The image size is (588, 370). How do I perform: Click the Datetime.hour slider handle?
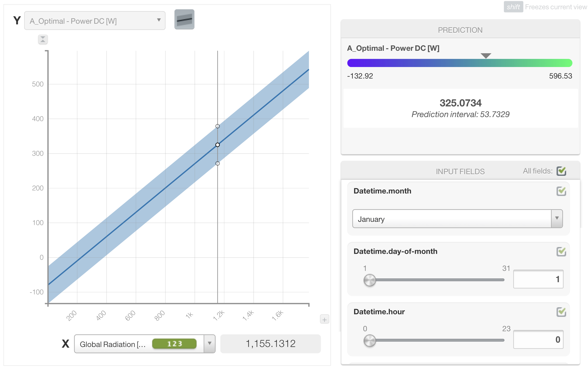[369, 340]
